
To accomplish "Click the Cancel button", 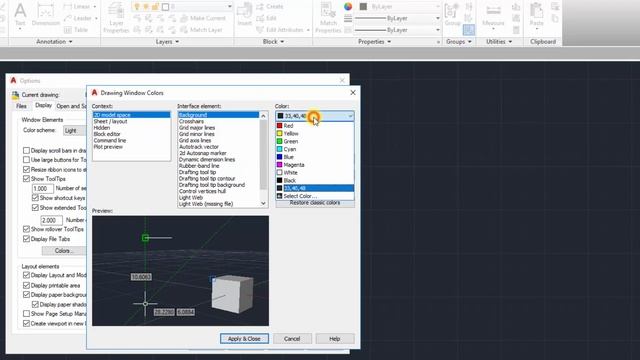I will [x=292, y=339].
